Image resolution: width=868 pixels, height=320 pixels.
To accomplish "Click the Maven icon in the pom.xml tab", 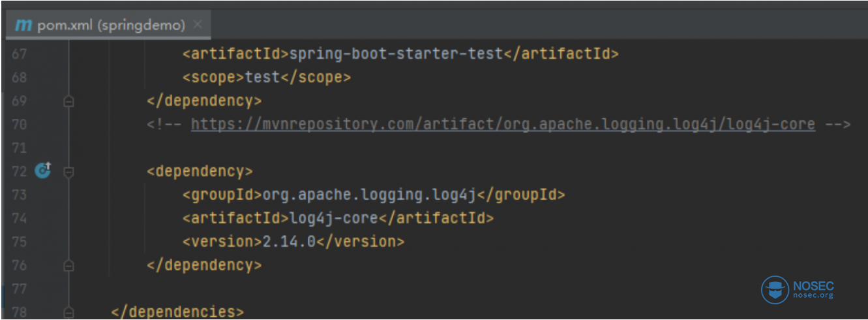I will tap(23, 25).
